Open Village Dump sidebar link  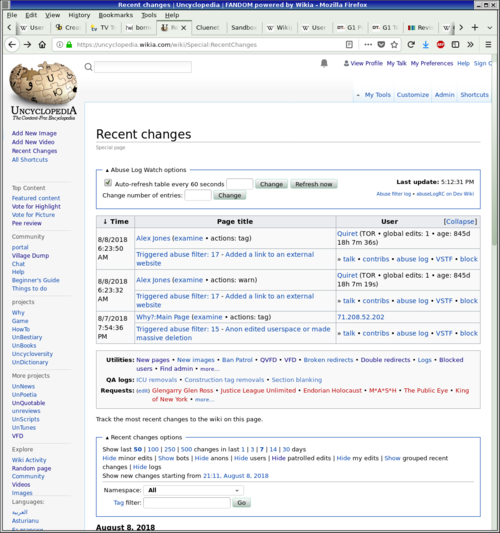click(30, 256)
